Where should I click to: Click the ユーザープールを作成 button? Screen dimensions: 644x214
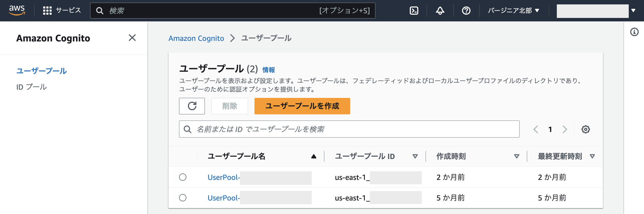(302, 106)
